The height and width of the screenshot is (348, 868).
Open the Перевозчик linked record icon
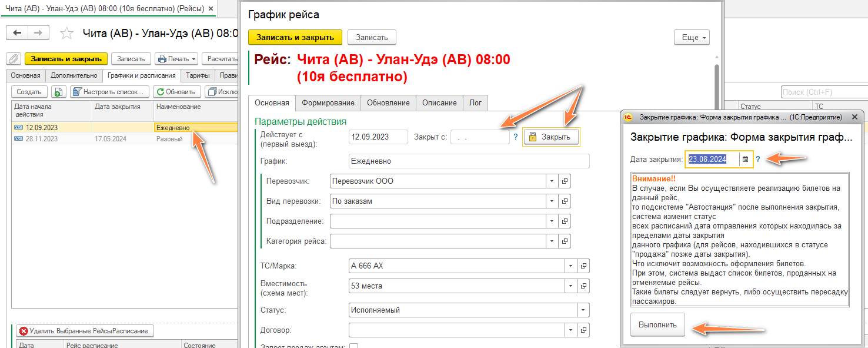click(565, 181)
